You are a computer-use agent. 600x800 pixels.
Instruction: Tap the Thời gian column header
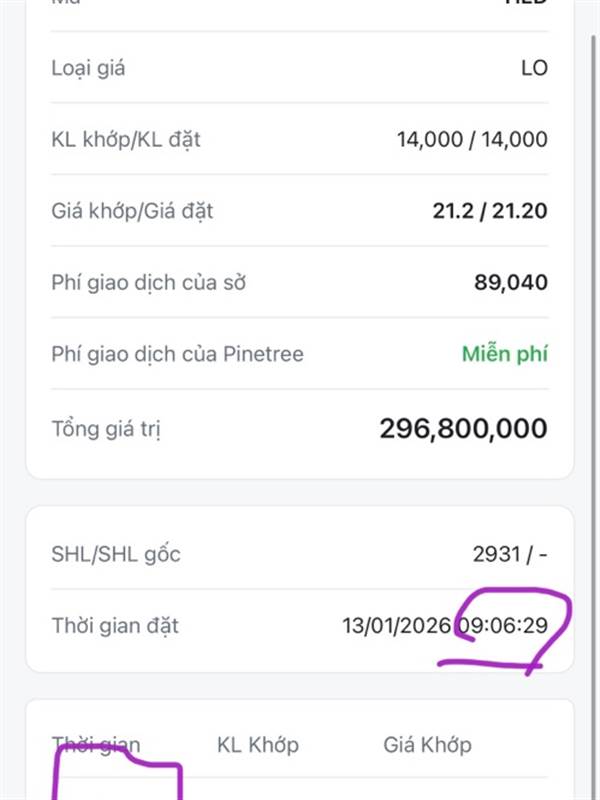click(96, 745)
